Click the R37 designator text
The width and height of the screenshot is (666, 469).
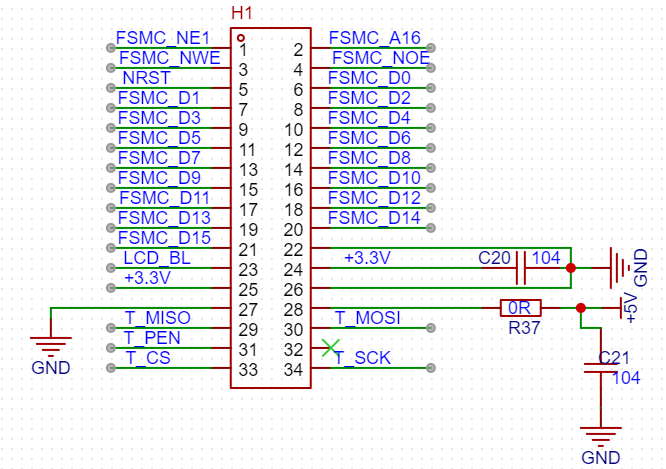tap(525, 328)
